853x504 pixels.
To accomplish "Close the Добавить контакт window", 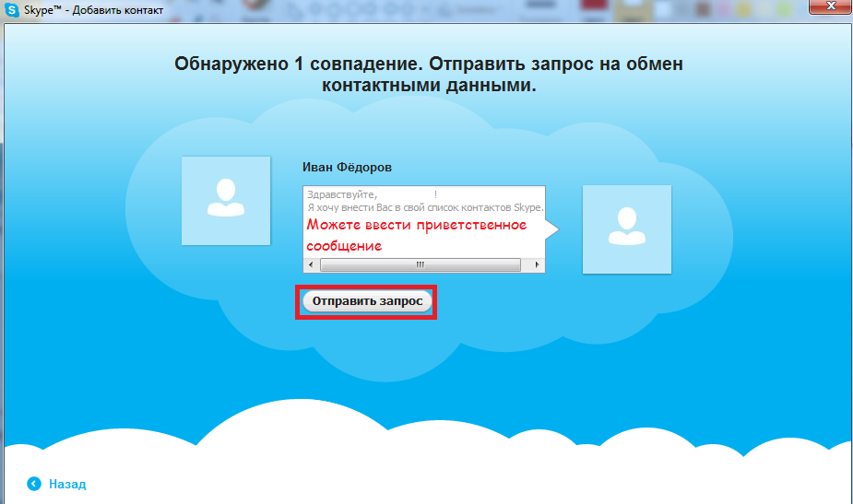I will pos(830,6).
